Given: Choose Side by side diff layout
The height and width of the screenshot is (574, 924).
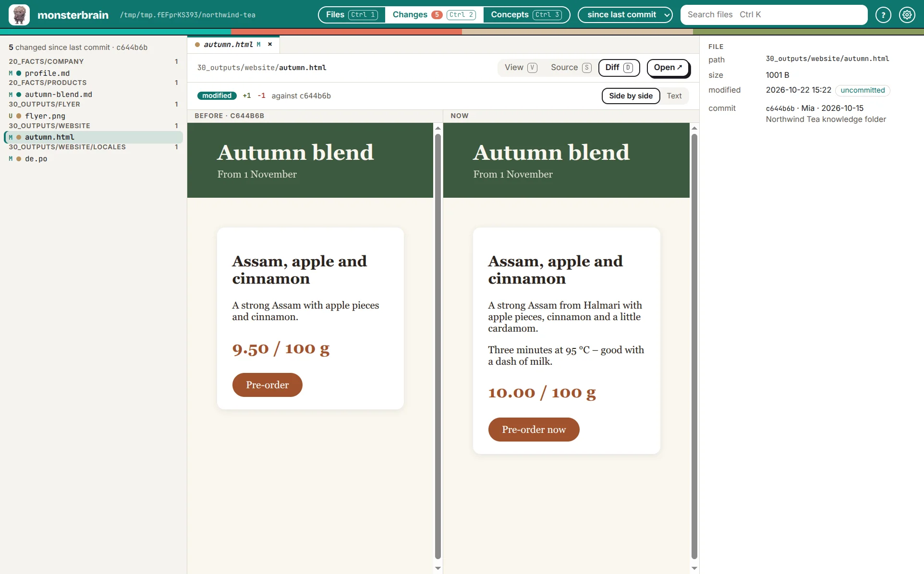Looking at the screenshot, I should [631, 96].
